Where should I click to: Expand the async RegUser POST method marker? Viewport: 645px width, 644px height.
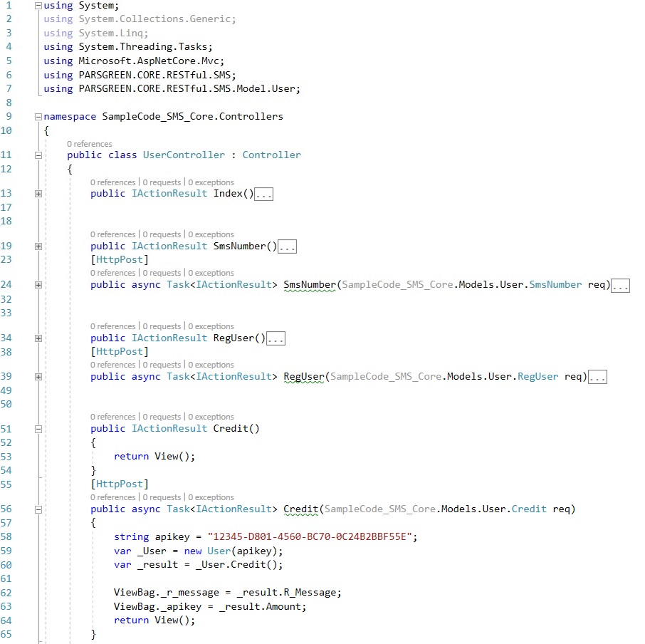38,377
